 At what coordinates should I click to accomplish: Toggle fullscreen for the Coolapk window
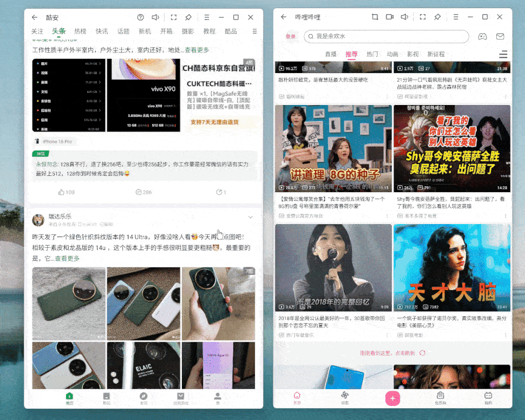[174, 17]
